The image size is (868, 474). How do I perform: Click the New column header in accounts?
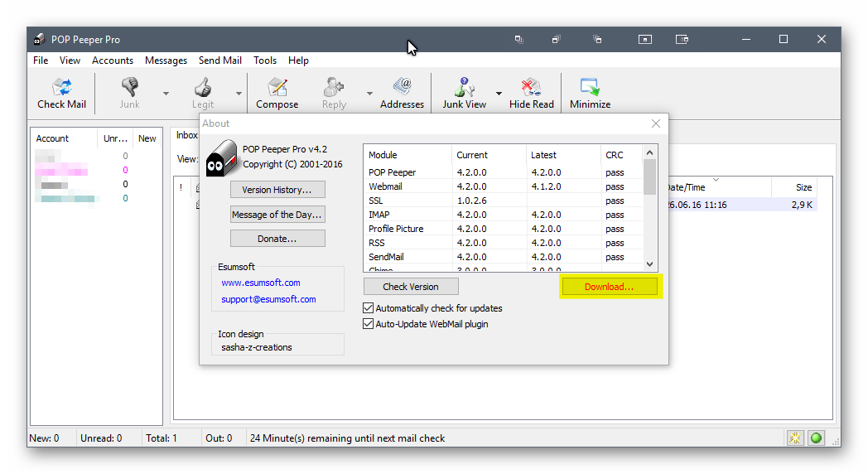tap(147, 138)
